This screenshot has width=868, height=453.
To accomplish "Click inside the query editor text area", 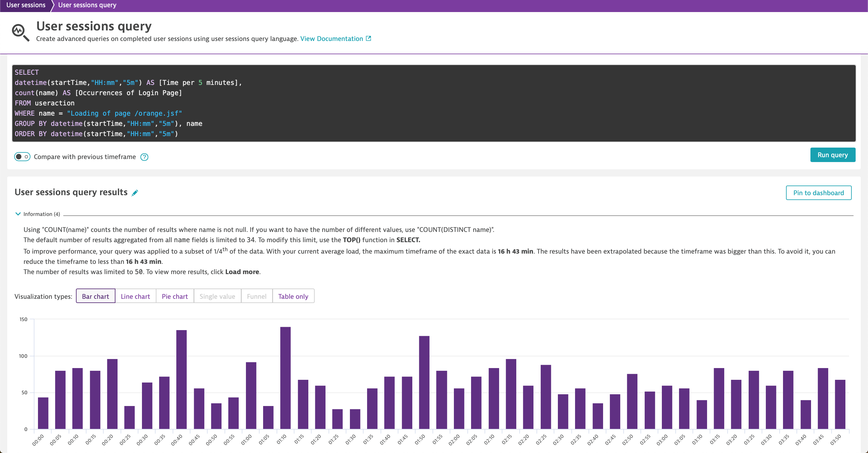I will coord(433,103).
